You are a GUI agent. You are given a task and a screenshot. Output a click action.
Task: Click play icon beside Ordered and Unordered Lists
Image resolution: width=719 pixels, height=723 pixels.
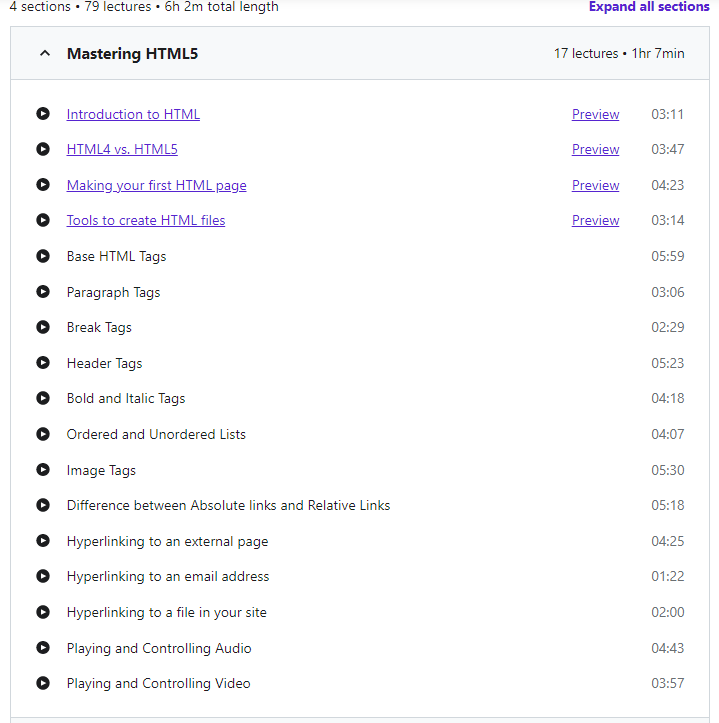pos(43,434)
